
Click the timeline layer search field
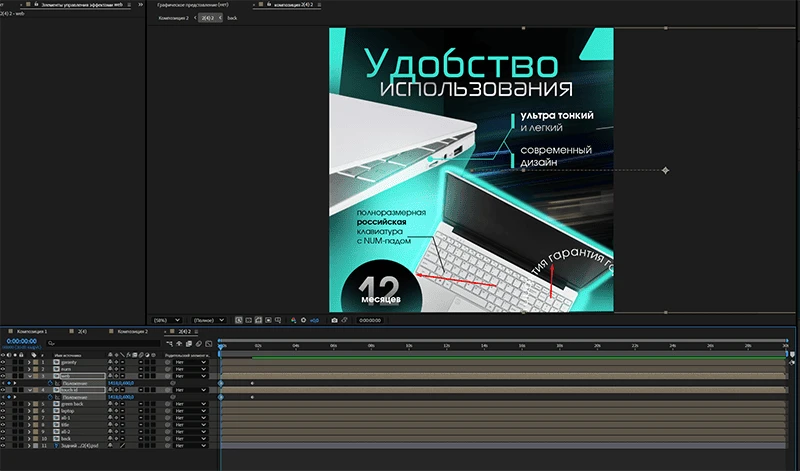coord(104,343)
